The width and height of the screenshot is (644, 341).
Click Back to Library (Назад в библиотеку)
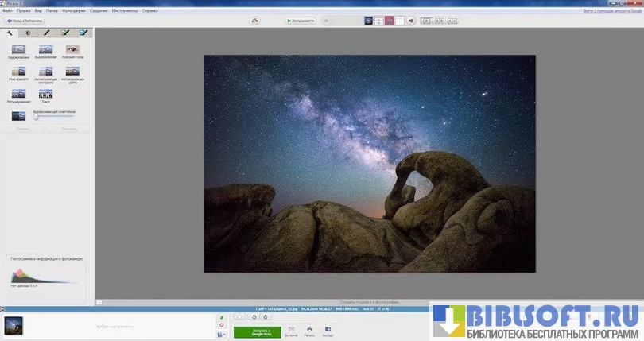[25, 21]
